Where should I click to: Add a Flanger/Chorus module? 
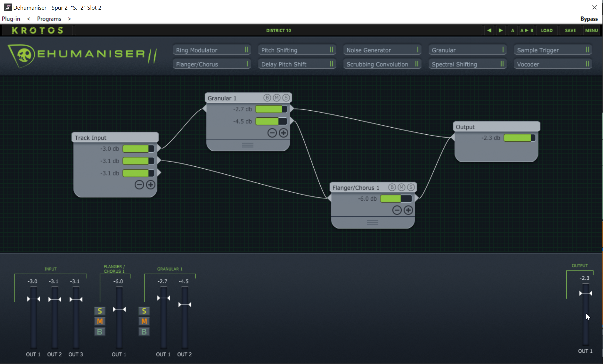click(212, 64)
